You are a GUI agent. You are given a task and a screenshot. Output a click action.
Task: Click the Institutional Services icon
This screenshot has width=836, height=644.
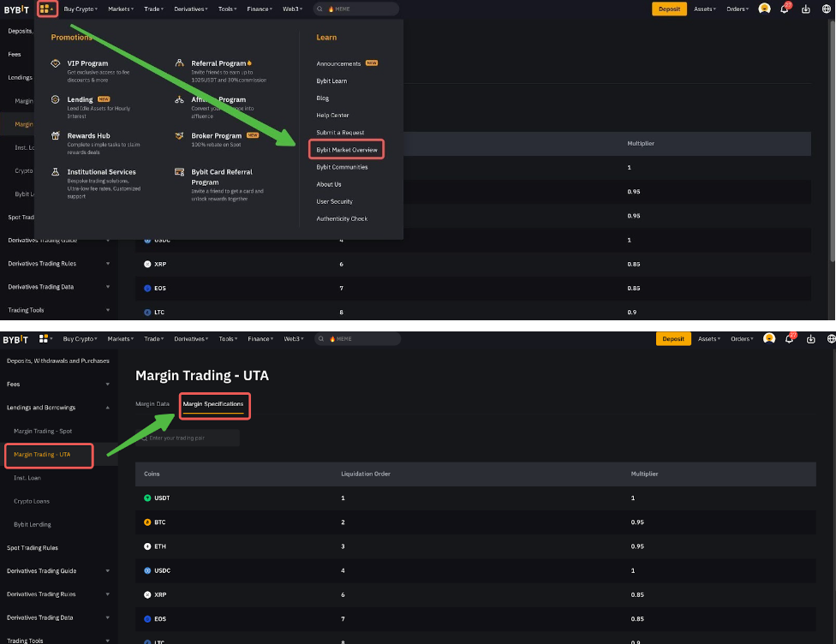(x=57, y=172)
